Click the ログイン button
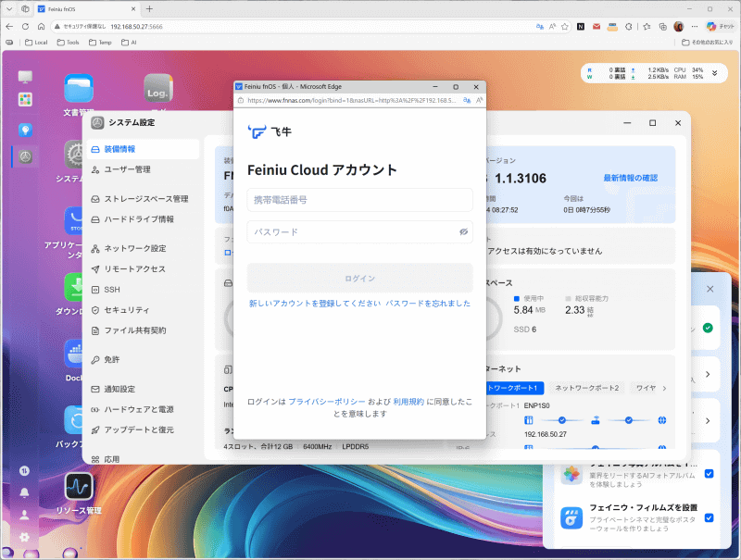The width and height of the screenshot is (741, 560). coord(359,278)
